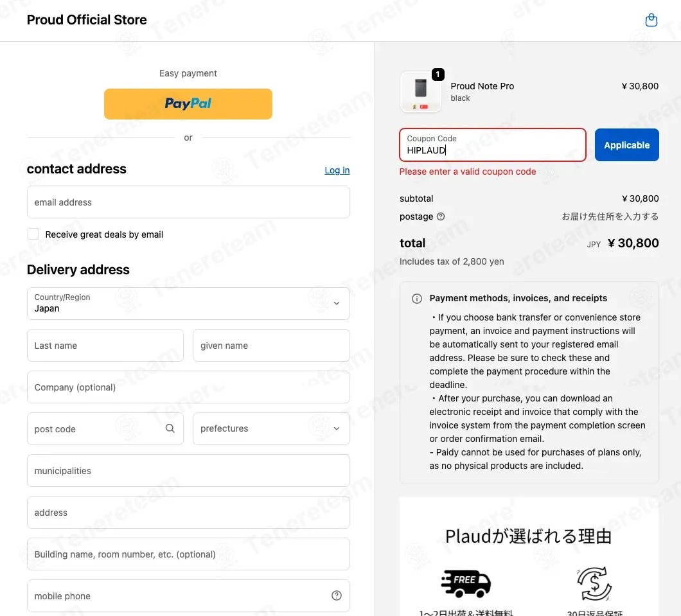Click the item quantity badge on product
This screenshot has width=681, height=616.
pyautogui.click(x=438, y=75)
